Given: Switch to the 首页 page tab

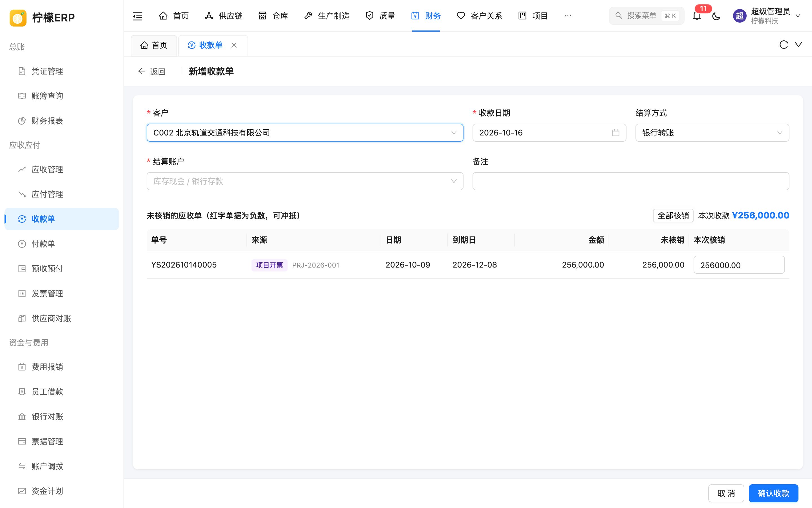Looking at the screenshot, I should (154, 45).
